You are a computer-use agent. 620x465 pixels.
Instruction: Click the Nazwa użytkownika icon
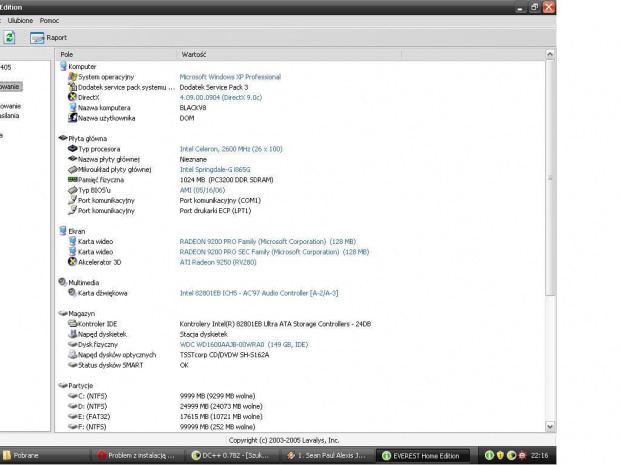point(72,118)
